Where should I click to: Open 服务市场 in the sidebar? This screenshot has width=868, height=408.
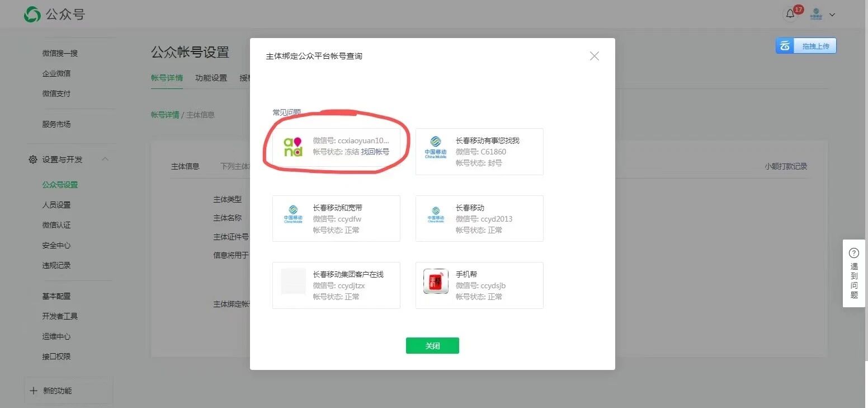56,124
